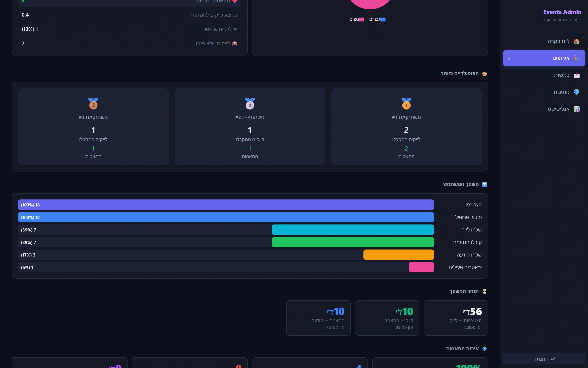The width and height of the screenshot is (588, 368).
Task: Click the monkey icon next to לייקים שלא נצפו
Action: (234, 44)
